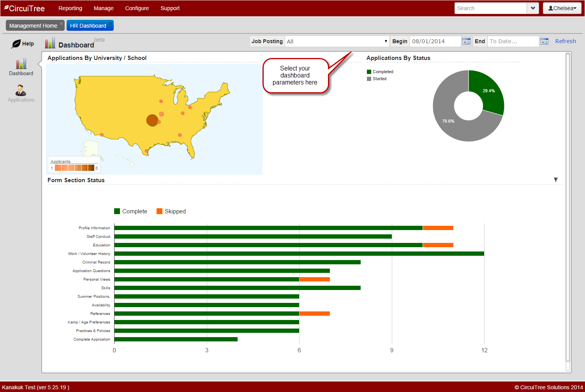Open End date calendar picker
This screenshot has width=585, height=392.
(544, 42)
